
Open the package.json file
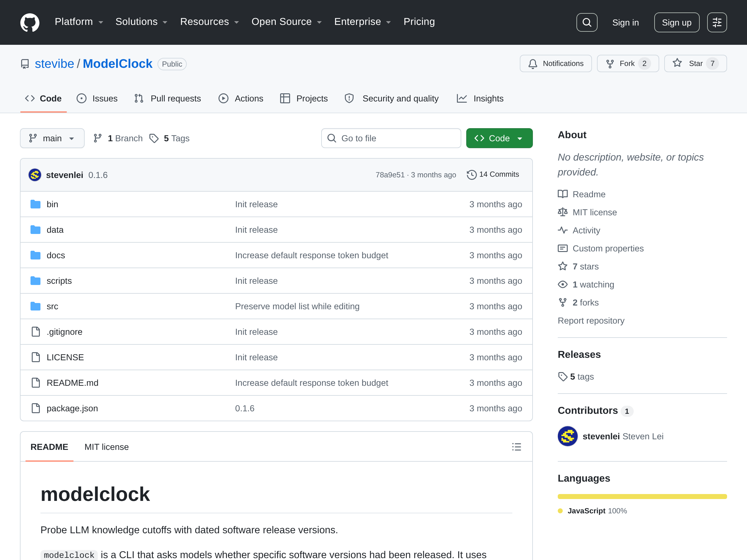[x=72, y=408]
